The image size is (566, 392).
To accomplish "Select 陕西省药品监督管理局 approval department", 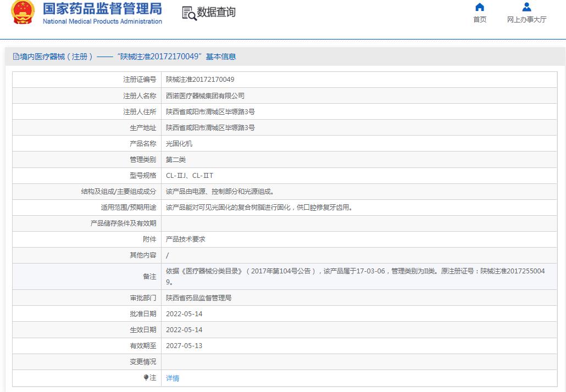I will [x=198, y=298].
